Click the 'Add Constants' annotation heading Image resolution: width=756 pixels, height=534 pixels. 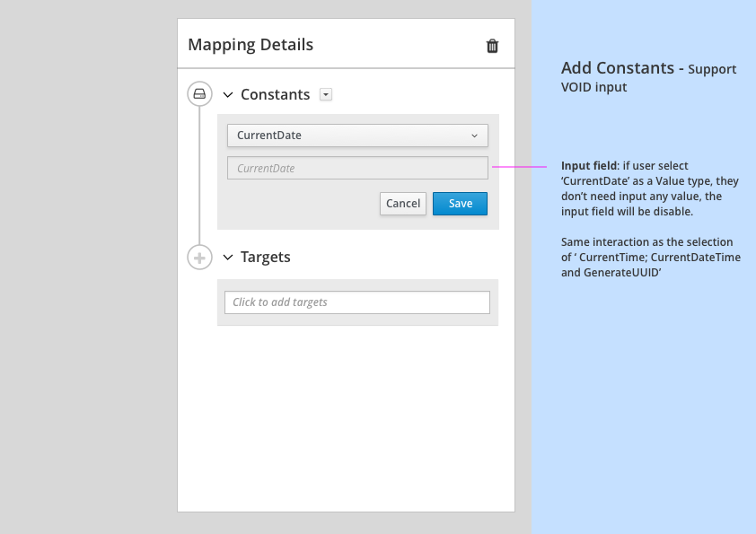point(616,67)
